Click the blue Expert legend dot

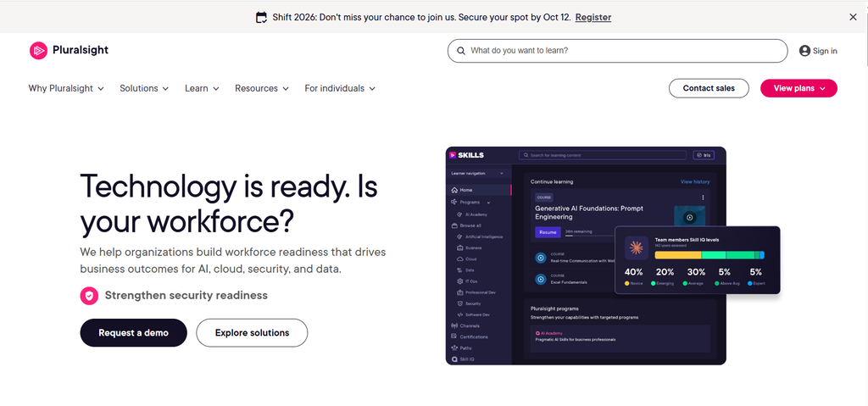[750, 283]
